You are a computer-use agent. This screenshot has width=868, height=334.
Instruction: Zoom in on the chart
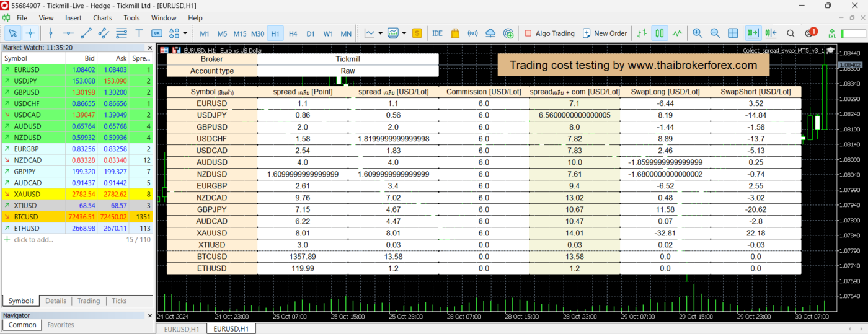(x=697, y=33)
